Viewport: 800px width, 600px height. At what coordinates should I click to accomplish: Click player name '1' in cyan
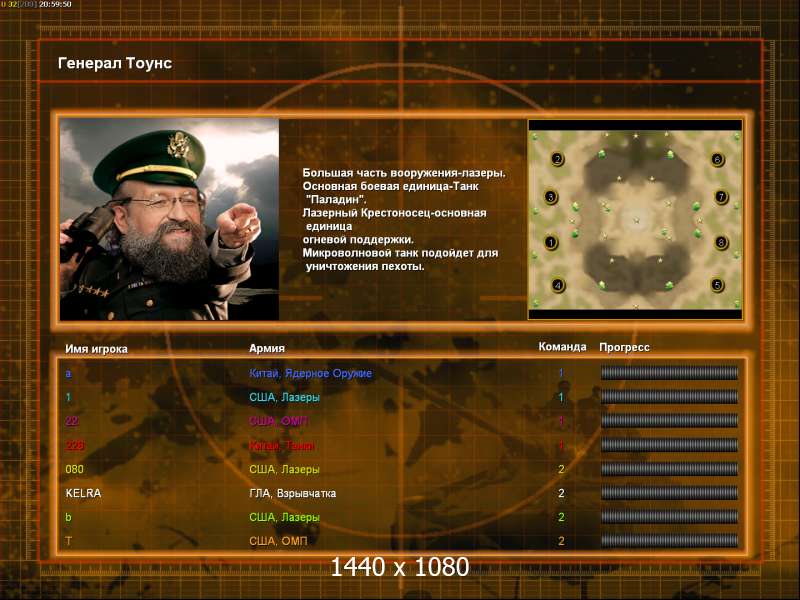[68, 397]
